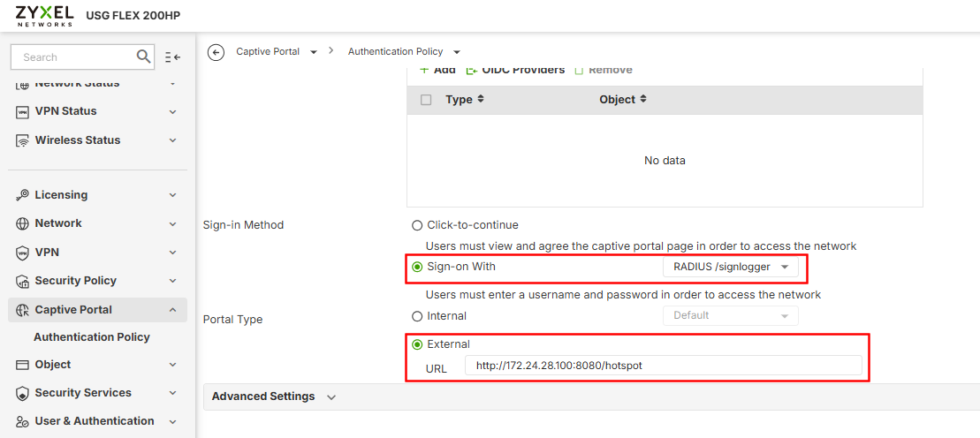The width and height of the screenshot is (980, 438).
Task: Click the Wireless Status wifi icon
Action: (x=22, y=140)
